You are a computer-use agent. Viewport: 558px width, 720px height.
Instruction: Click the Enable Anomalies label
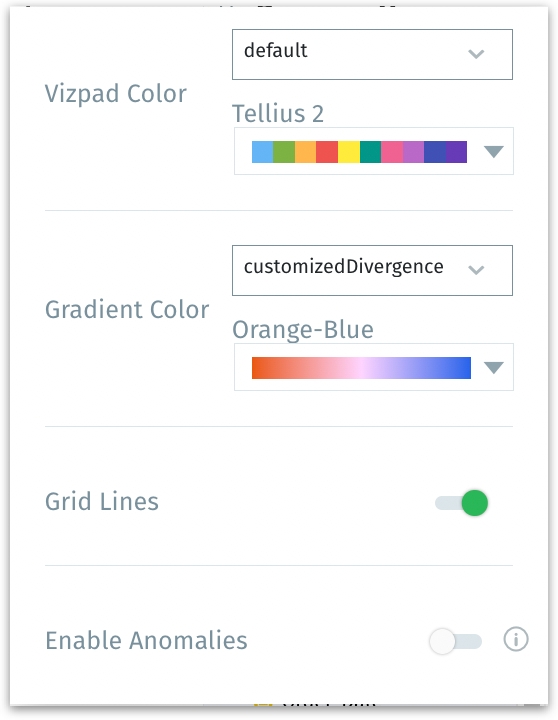tap(147, 641)
